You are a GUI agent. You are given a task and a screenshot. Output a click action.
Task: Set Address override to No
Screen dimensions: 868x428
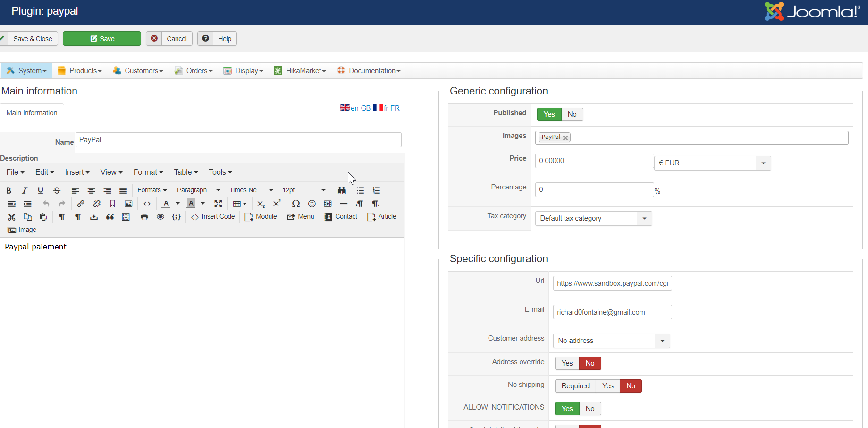pyautogui.click(x=590, y=363)
